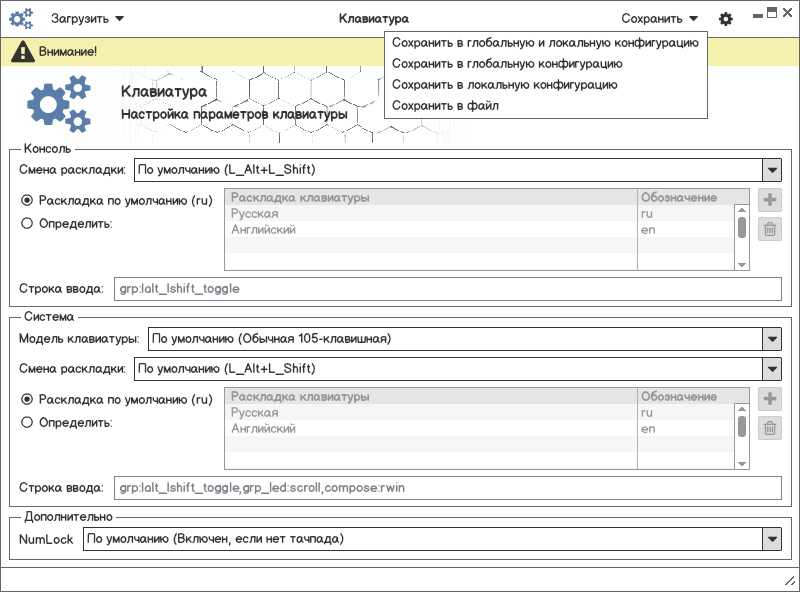Image resolution: width=800 pixels, height=592 pixels.
Task: Click the Console 'Строка ввода' input field
Action: 447,289
